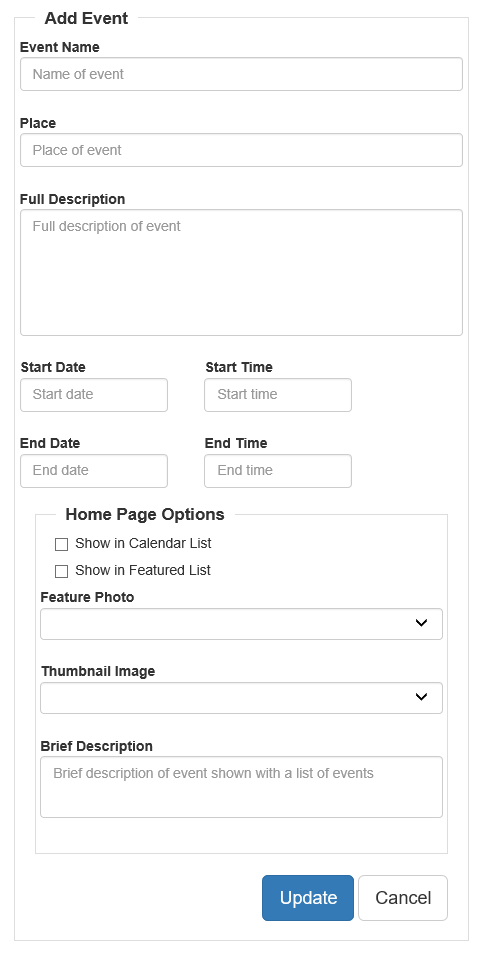Image resolution: width=482 pixels, height=955 pixels.
Task: Expand the Thumbnail Image dropdown
Action: pyautogui.click(x=241, y=697)
